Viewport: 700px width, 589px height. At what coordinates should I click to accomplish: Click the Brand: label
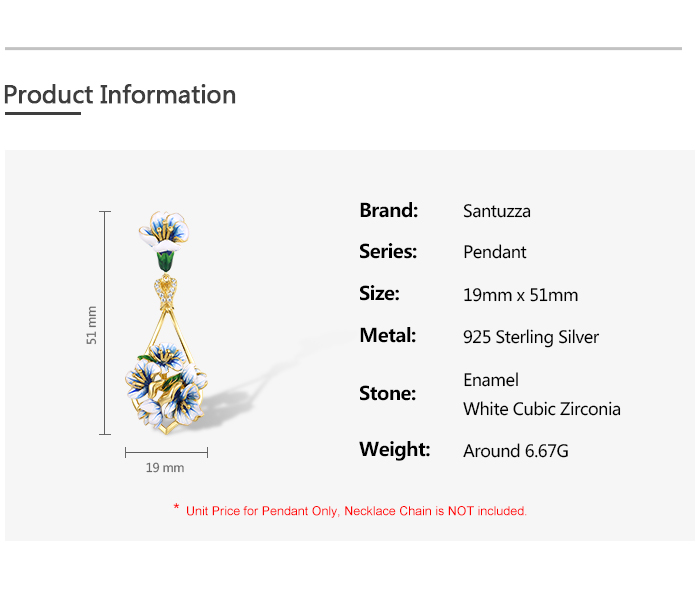(388, 210)
